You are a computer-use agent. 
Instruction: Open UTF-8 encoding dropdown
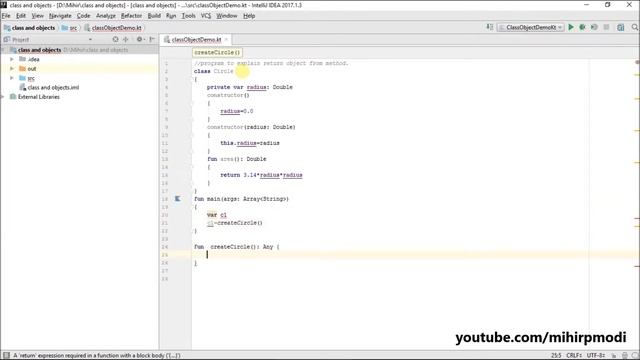click(596, 356)
